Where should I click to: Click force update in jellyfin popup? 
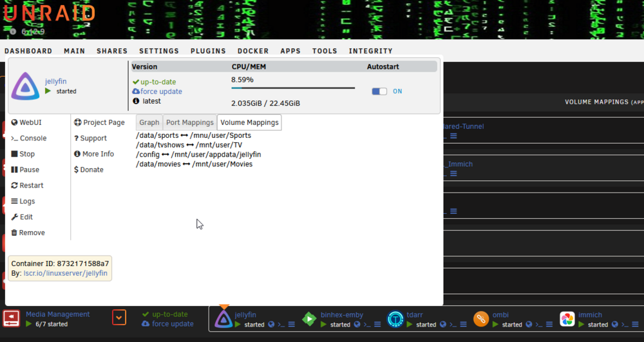pos(157,91)
